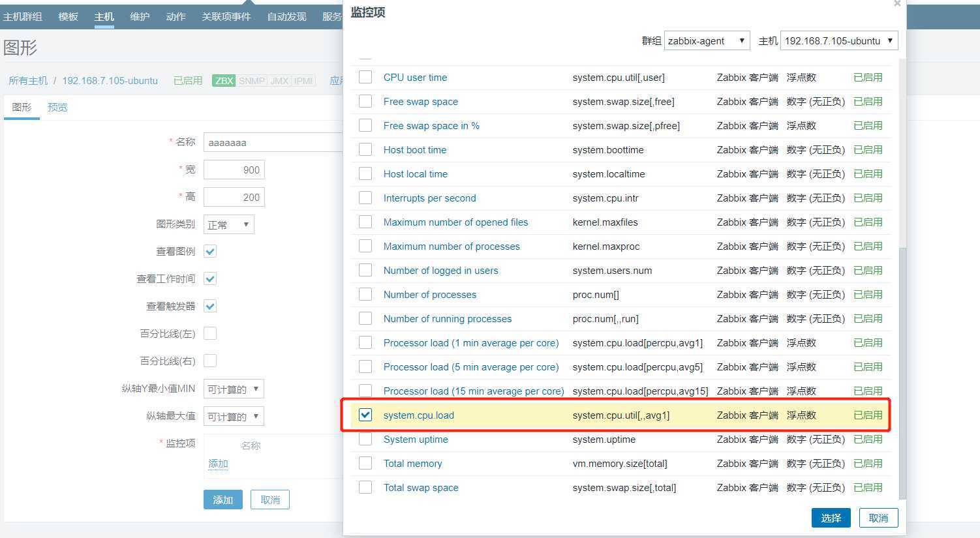Check the Free swap space checkbox

365,101
